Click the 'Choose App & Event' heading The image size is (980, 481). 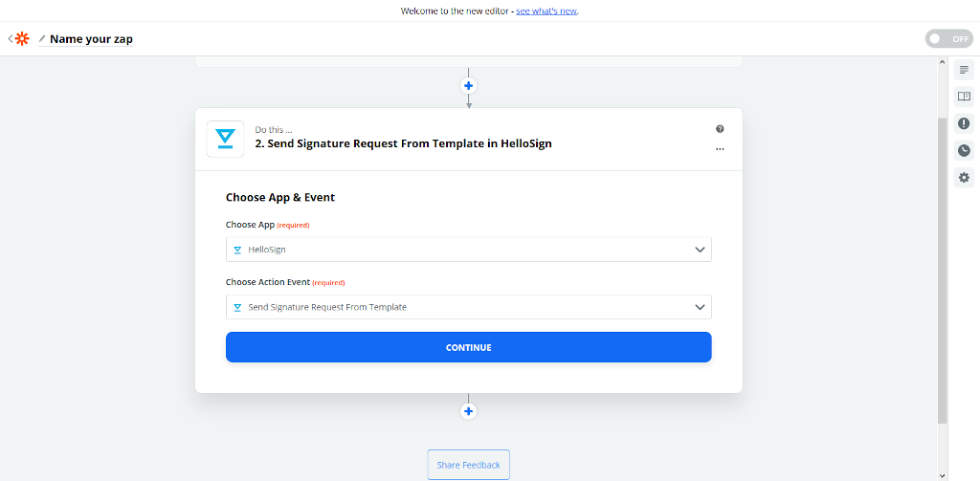tap(280, 197)
